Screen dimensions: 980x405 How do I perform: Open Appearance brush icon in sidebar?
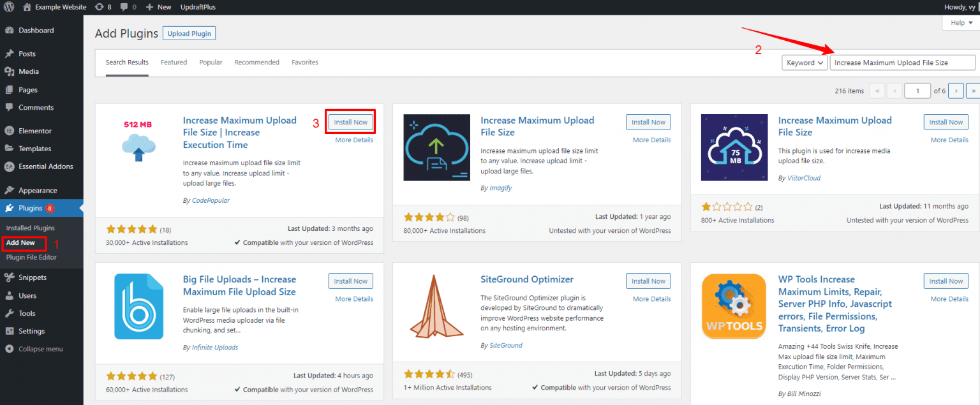point(10,190)
